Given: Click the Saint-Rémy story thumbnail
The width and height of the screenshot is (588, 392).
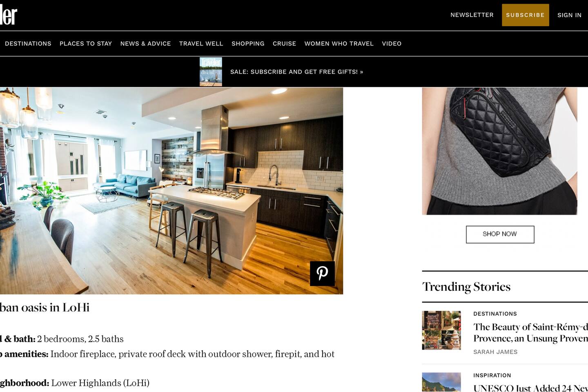Looking at the screenshot, I should point(441,330).
